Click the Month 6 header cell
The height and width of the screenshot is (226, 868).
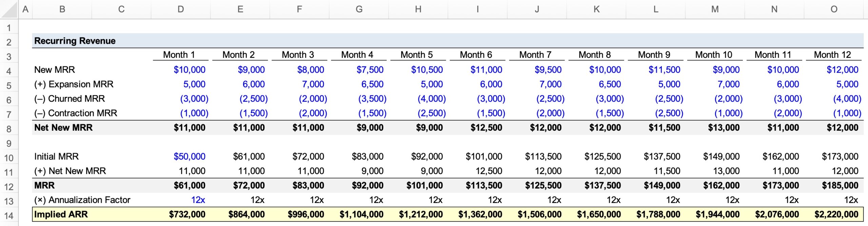click(x=477, y=55)
